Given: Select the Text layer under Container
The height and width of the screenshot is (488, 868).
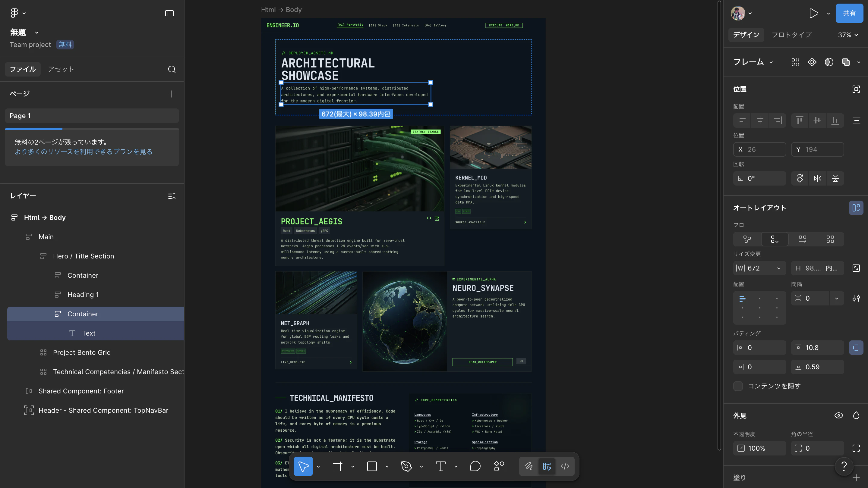Looking at the screenshot, I should tap(89, 333).
